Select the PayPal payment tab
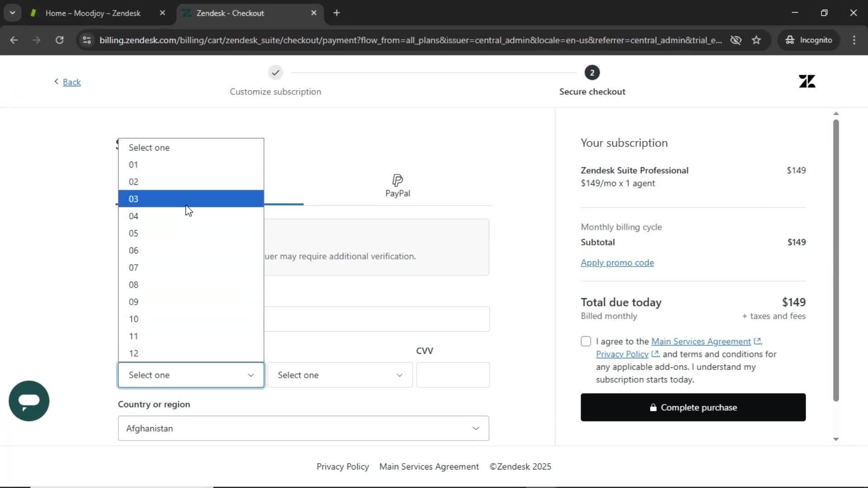The width and height of the screenshot is (868, 488). click(397, 186)
